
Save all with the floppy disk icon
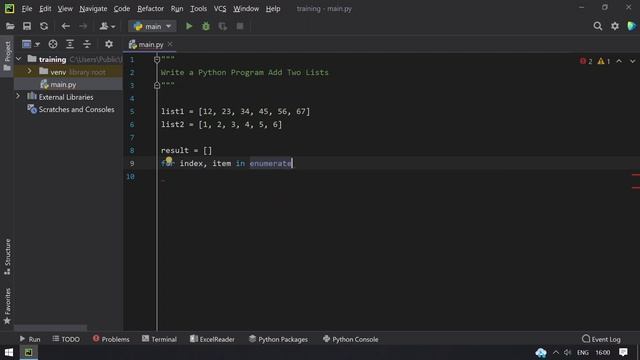[27, 26]
